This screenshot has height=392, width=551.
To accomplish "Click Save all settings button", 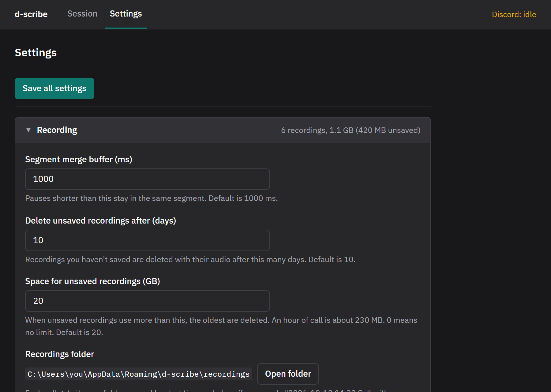I will click(x=54, y=89).
